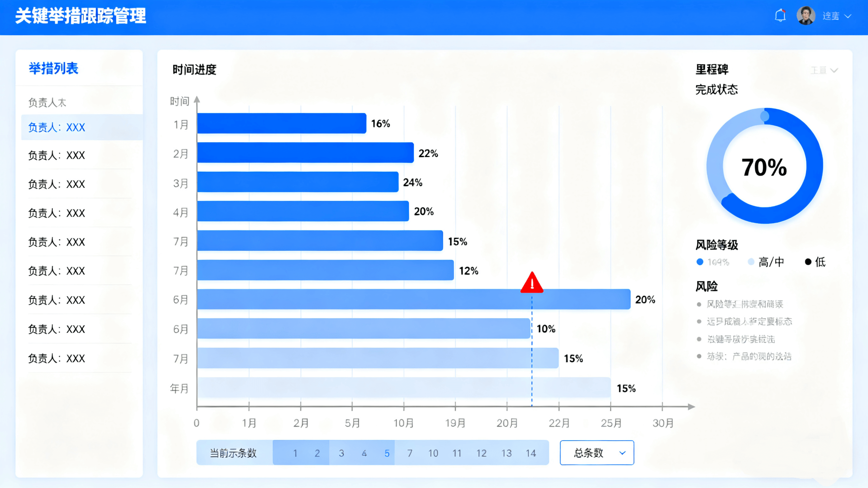868x488 pixels.
Task: Open the 总条数 dropdown
Action: point(597,453)
